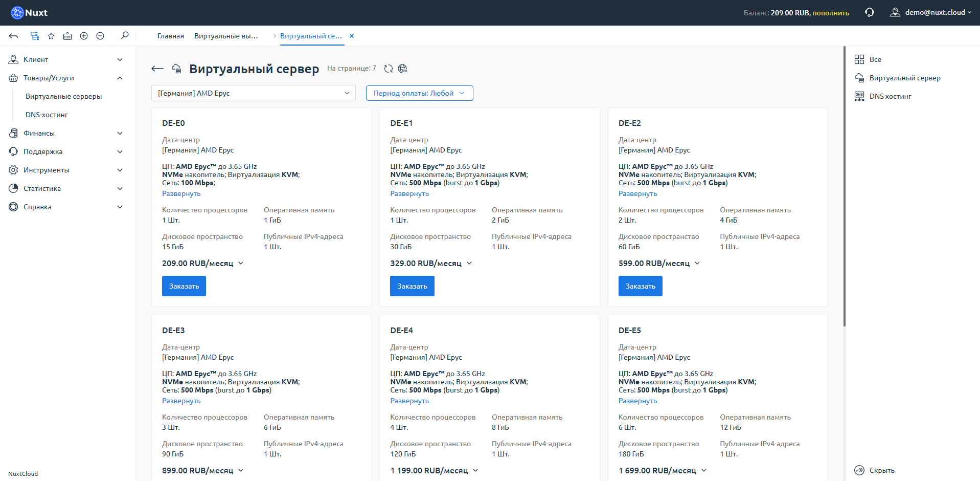Open support via the headset icon
This screenshot has width=980, height=481.
pos(869,12)
